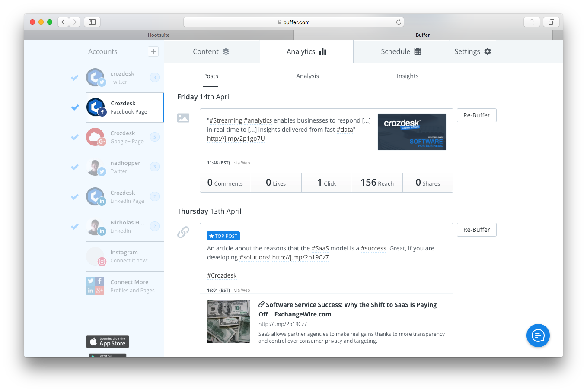Screen dimensions: 587x392
Task: Open a new Safari tab with plus
Action: point(558,35)
